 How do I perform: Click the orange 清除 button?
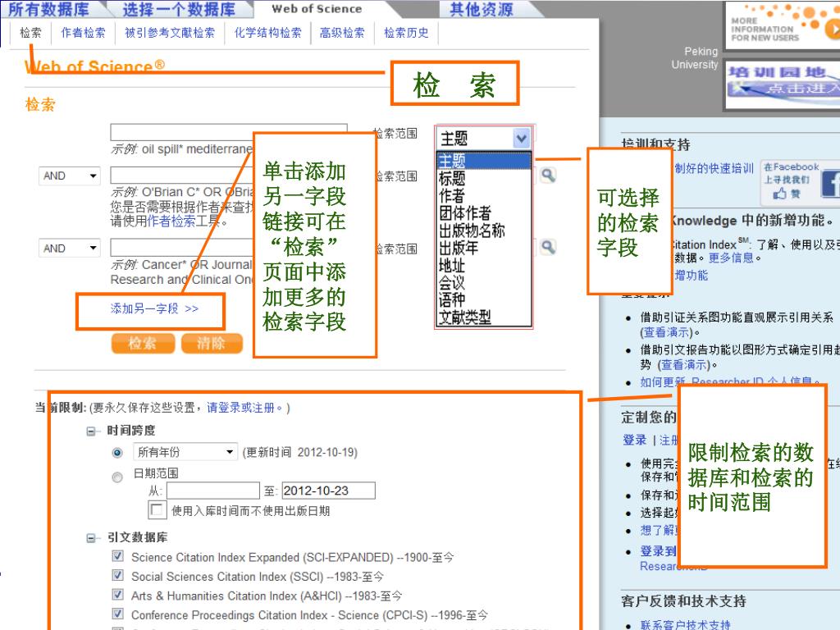212,344
